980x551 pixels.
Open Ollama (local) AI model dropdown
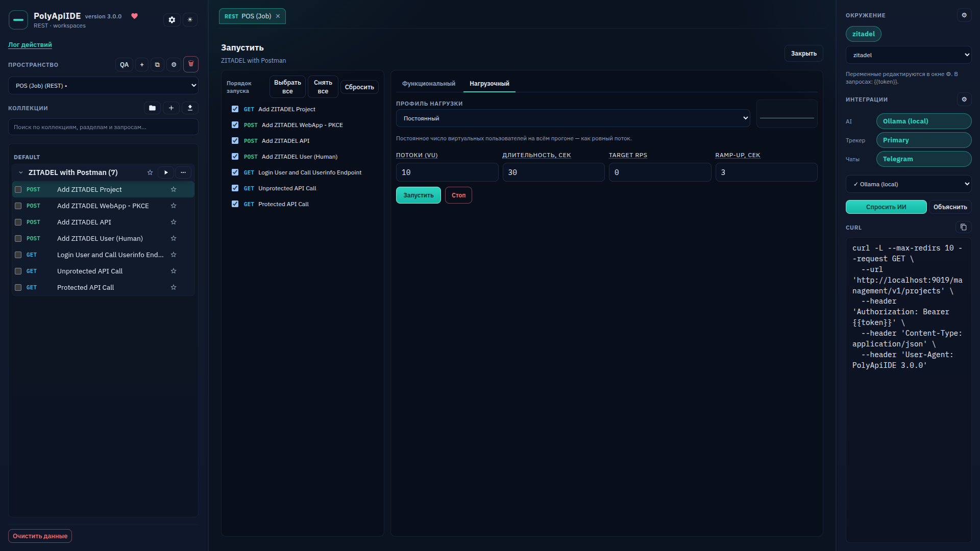[908, 184]
